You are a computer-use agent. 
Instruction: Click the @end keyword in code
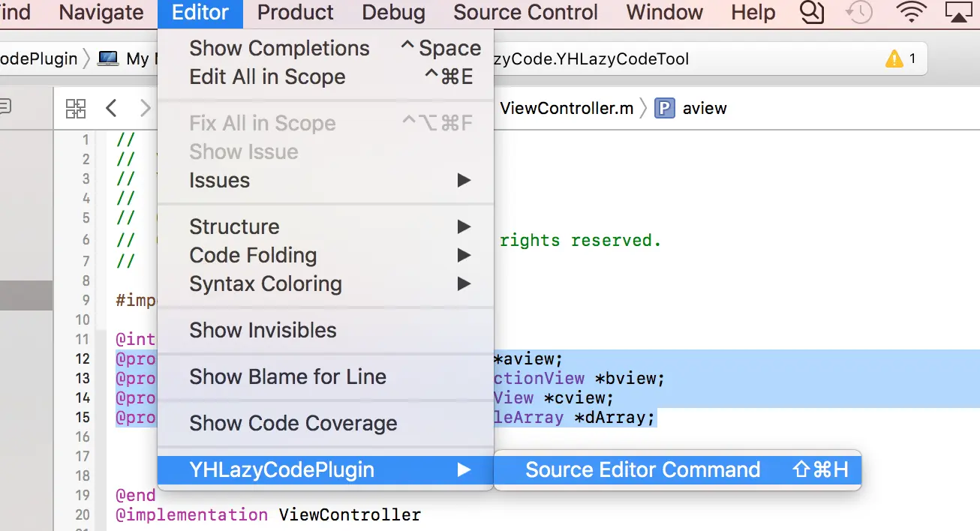click(x=136, y=495)
